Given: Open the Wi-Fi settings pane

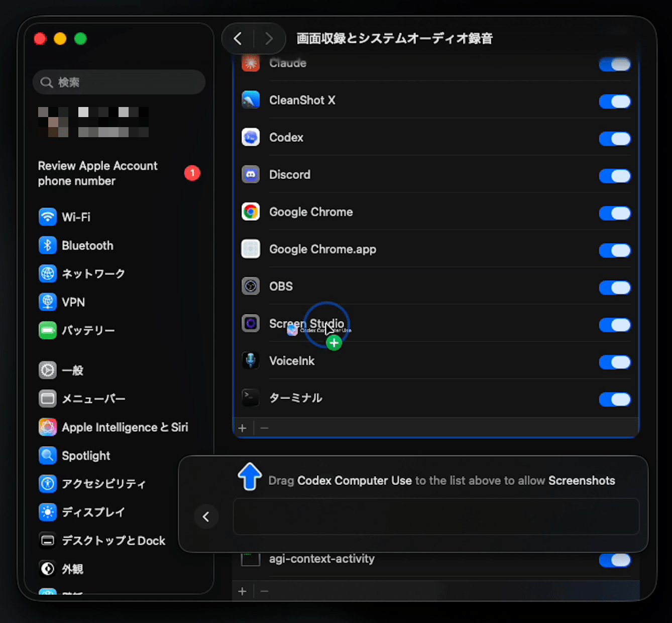Looking at the screenshot, I should (75, 217).
